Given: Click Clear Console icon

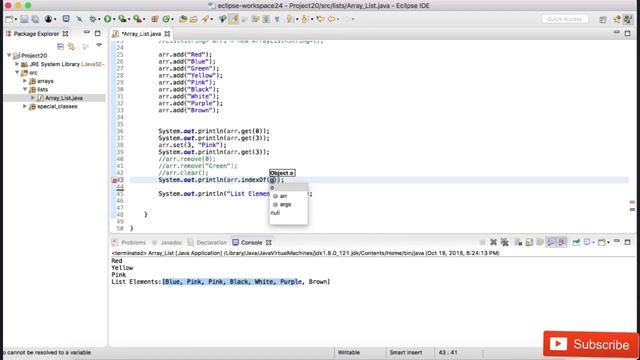Looking at the screenshot, I should tap(518, 242).
